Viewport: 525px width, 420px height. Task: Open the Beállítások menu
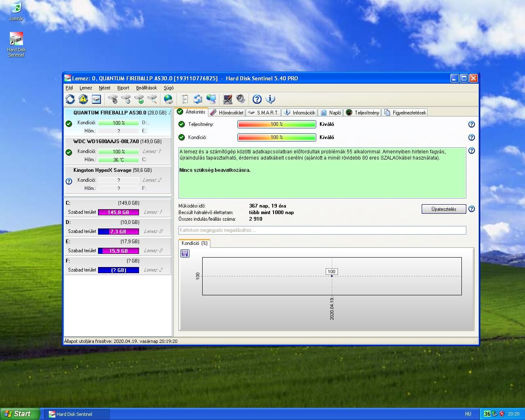[x=146, y=88]
